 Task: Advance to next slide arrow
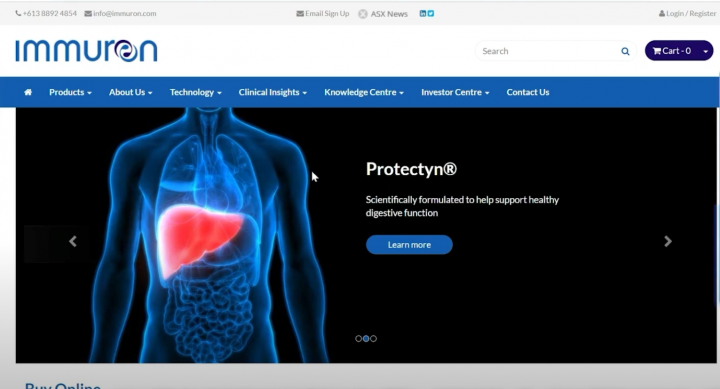click(x=668, y=241)
